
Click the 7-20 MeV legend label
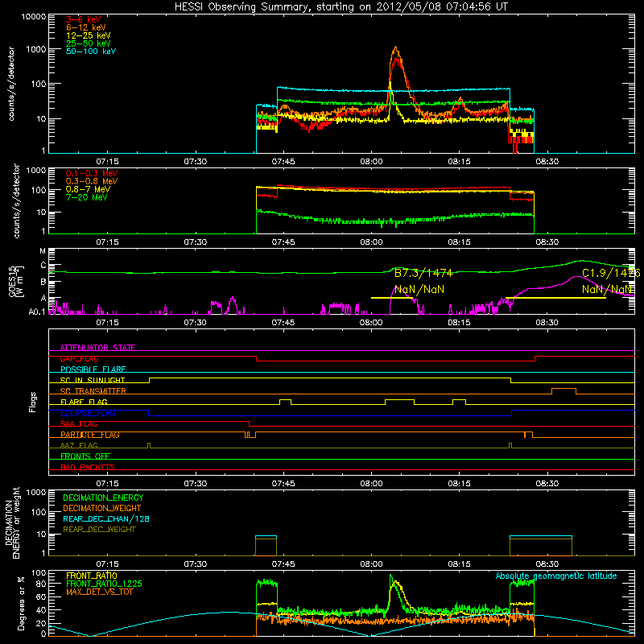point(86,197)
